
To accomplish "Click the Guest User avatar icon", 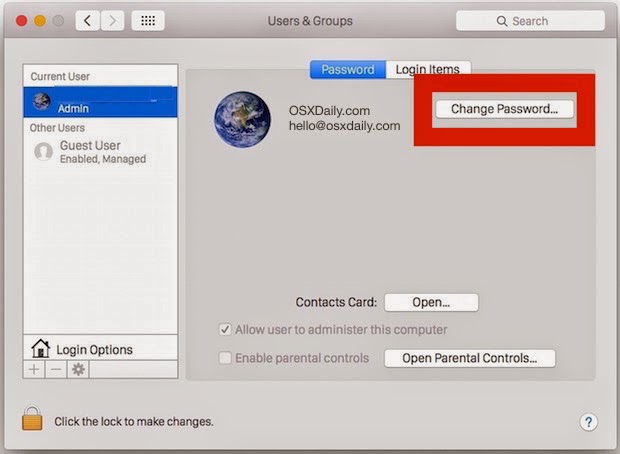I will click(x=43, y=151).
